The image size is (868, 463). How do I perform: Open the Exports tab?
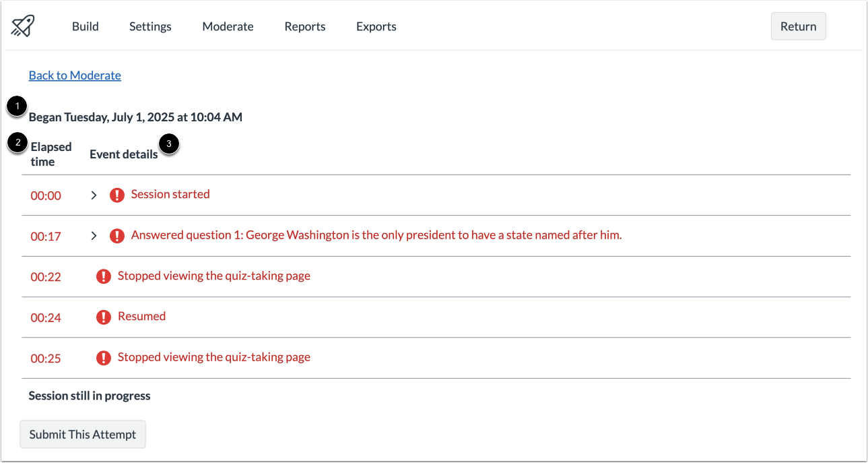pyautogui.click(x=376, y=26)
